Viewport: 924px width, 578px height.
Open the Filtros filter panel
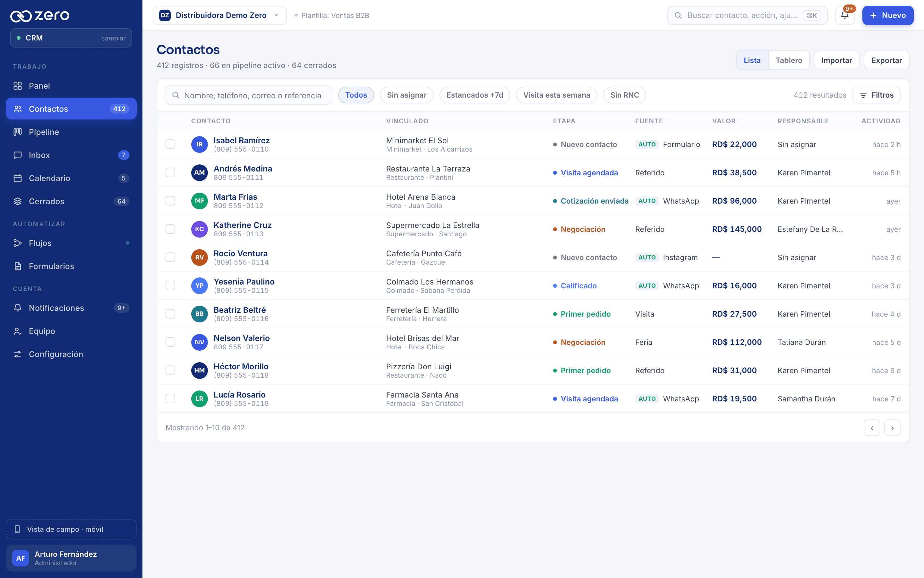876,95
